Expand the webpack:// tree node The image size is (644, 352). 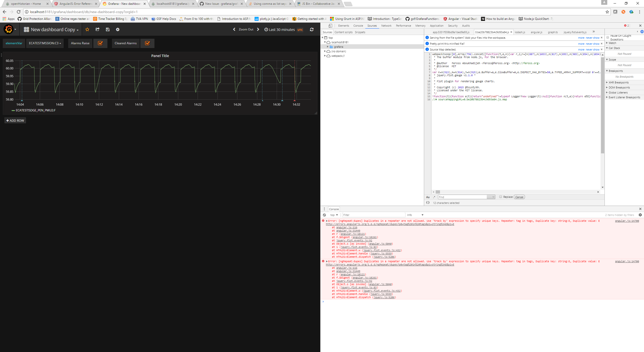coord(325,56)
